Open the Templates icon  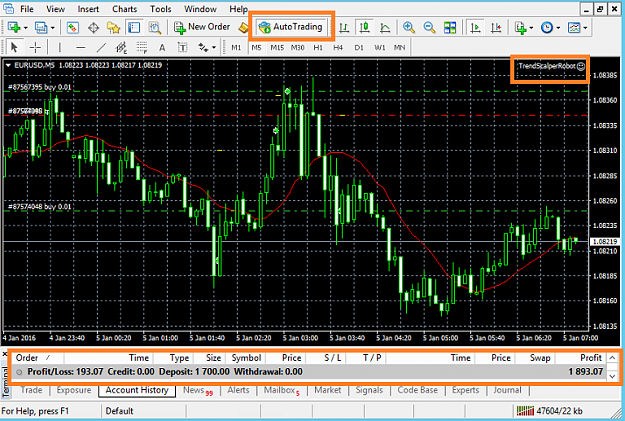[x=574, y=28]
